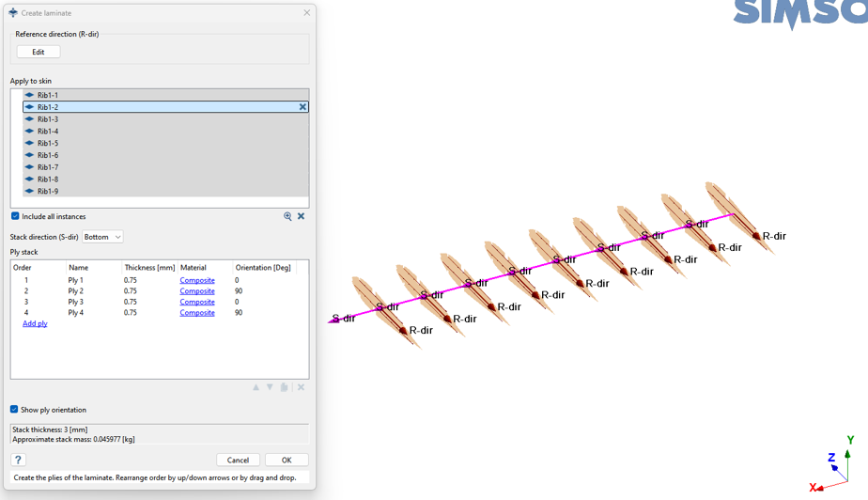Open Composite material link for Ply 1

coord(197,280)
